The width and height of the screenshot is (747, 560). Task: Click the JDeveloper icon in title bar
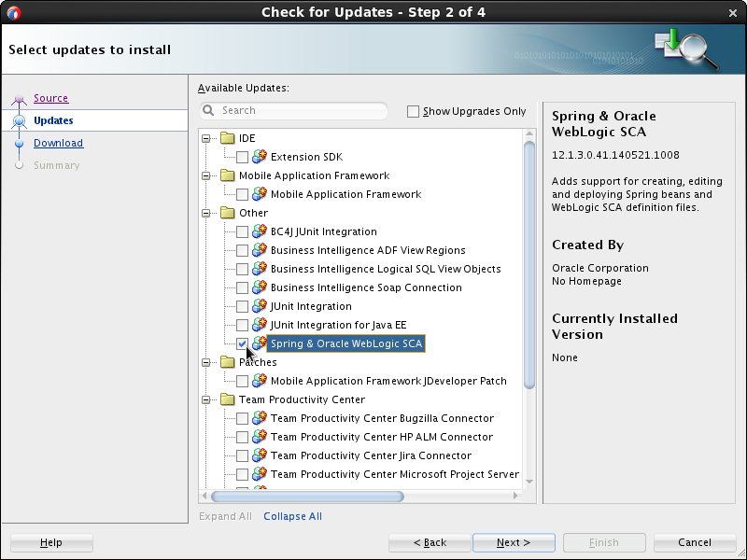(x=14, y=12)
